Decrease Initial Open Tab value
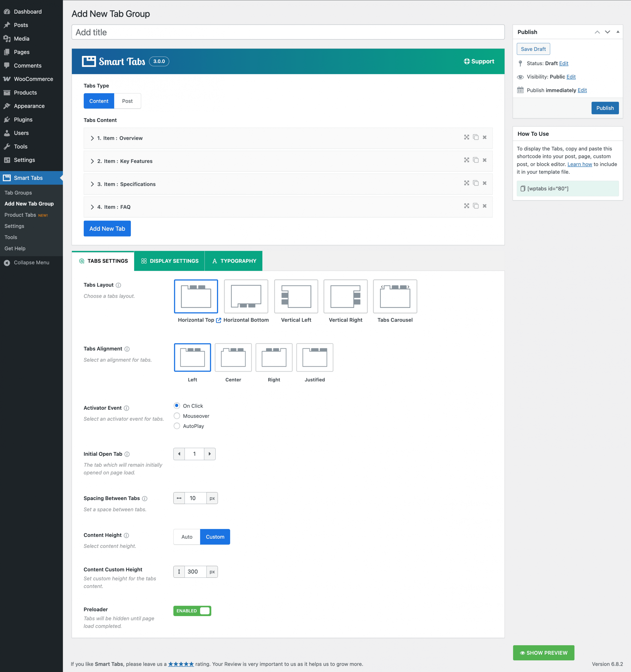 [x=179, y=454]
